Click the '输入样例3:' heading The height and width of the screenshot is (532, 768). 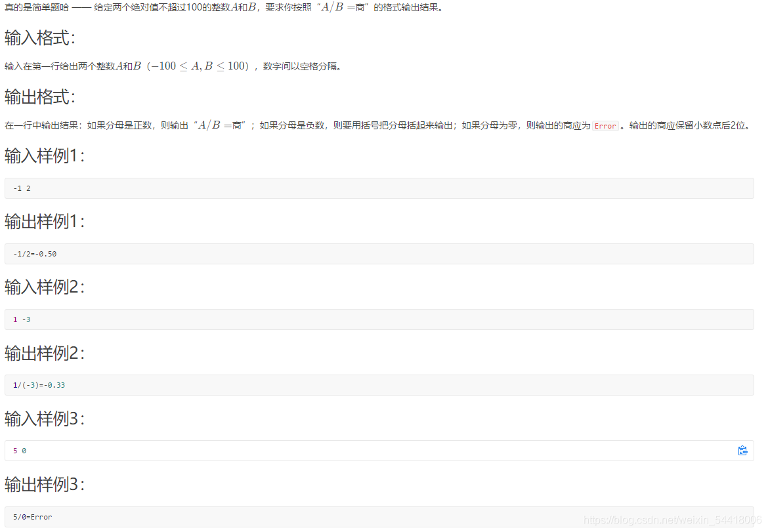(45, 419)
